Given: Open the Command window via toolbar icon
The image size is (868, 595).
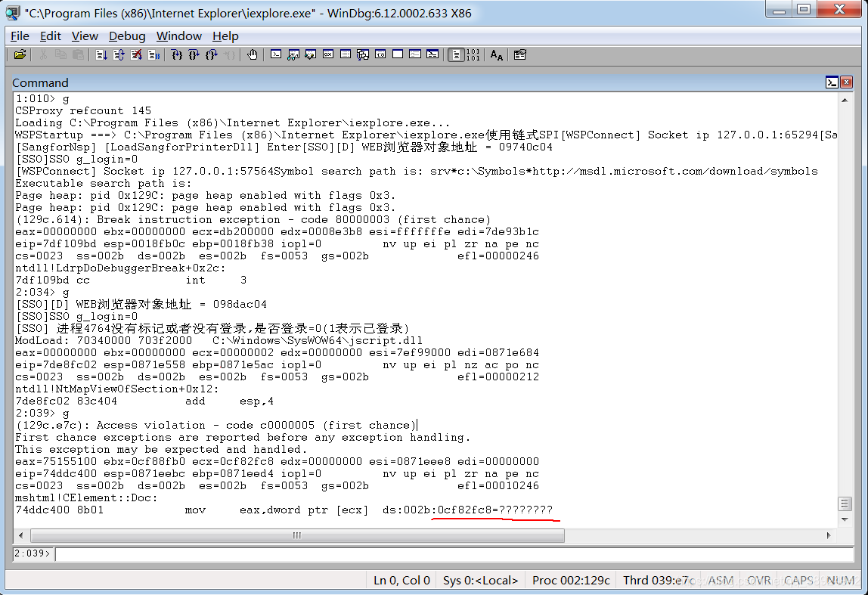Looking at the screenshot, I should click(276, 54).
